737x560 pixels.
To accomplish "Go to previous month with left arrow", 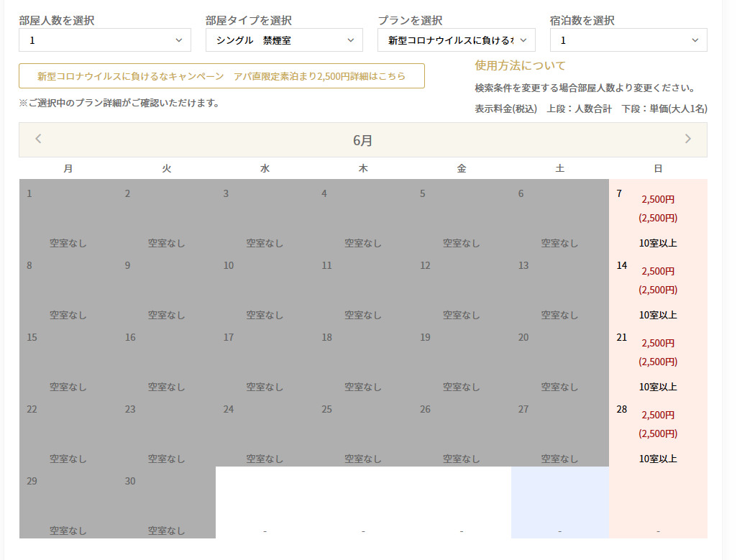I will [x=39, y=139].
